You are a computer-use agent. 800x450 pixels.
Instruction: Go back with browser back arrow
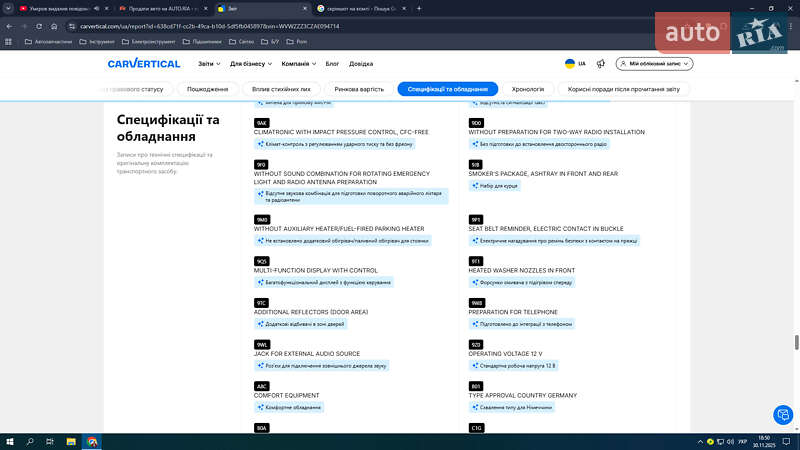coord(11,25)
